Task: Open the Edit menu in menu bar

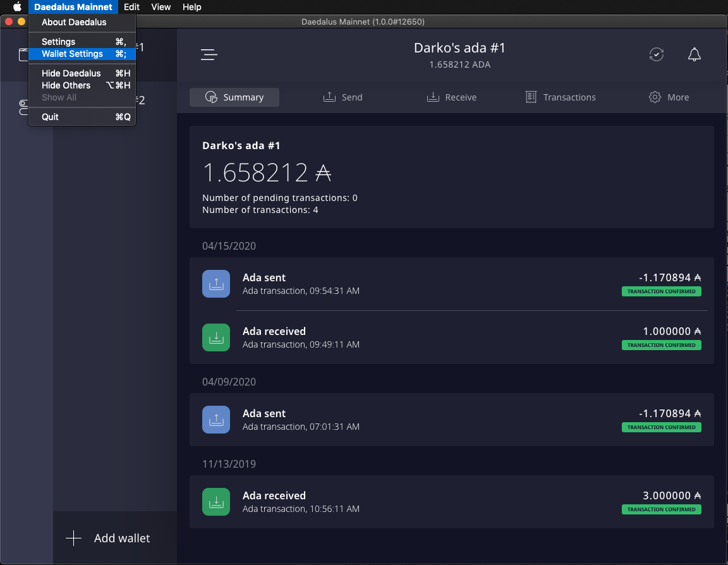Action: 131,7
